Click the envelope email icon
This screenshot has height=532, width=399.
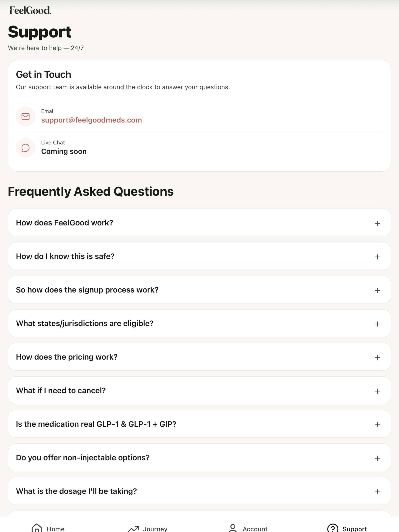(x=26, y=116)
